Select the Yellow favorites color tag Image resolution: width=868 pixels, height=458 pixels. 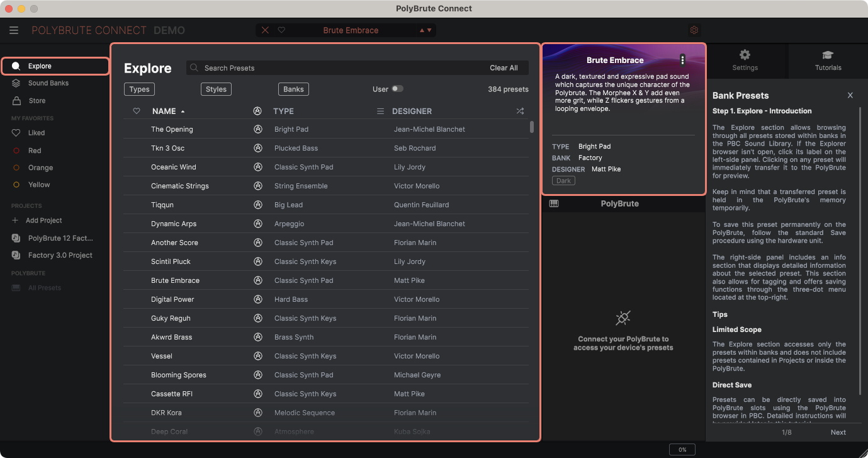[x=38, y=185]
